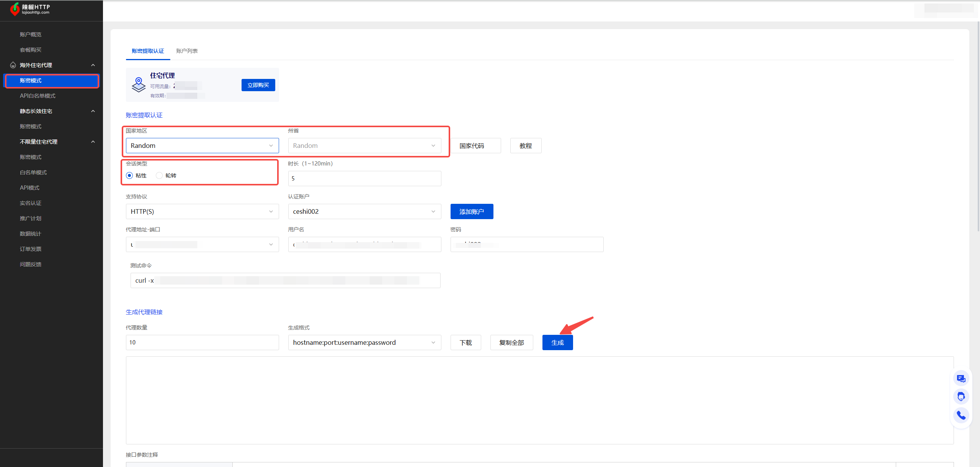Expand the hostname:port:username:password format dropdown
Image resolution: width=980 pixels, height=467 pixels.
[x=364, y=342]
